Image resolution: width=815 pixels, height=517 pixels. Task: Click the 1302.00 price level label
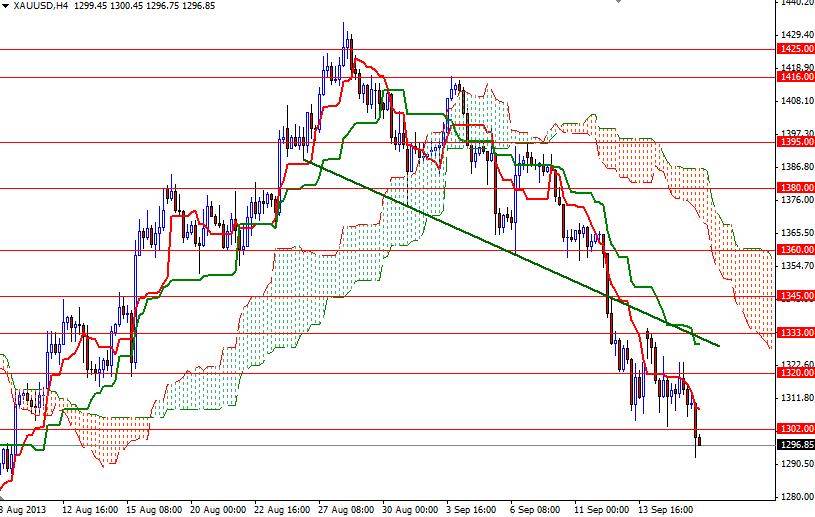(x=796, y=429)
